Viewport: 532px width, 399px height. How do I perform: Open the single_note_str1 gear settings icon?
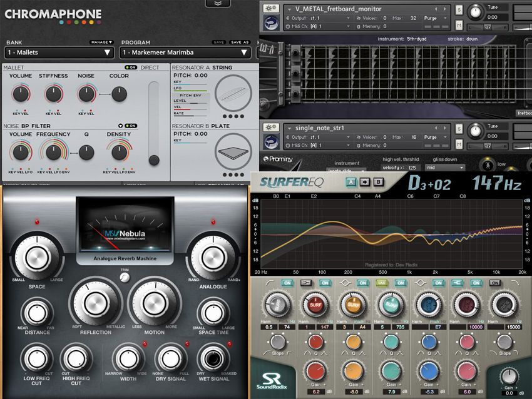point(271,128)
